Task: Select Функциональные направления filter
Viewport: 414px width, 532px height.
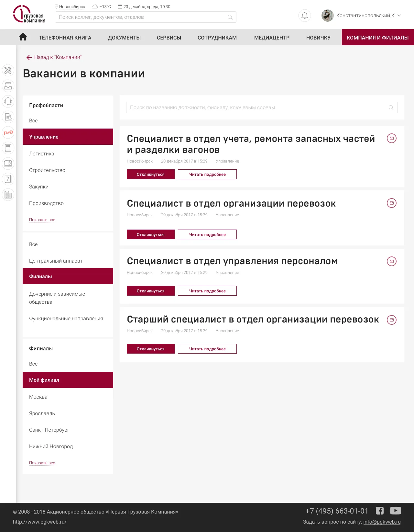Action: tap(66, 318)
